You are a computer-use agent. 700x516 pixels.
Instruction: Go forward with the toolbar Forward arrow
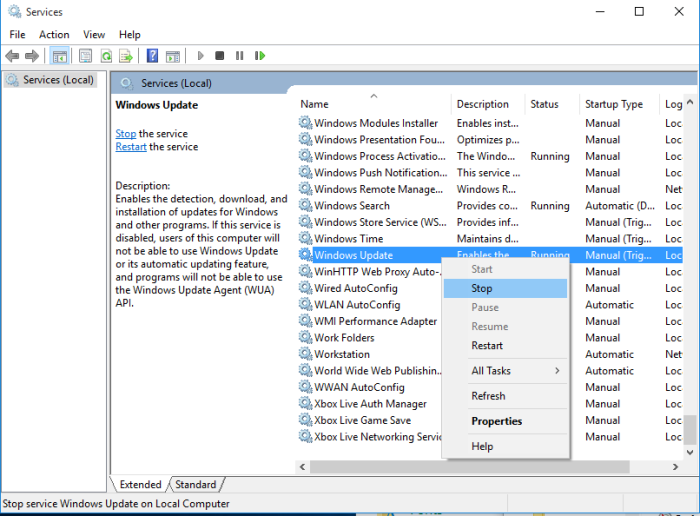[x=32, y=56]
